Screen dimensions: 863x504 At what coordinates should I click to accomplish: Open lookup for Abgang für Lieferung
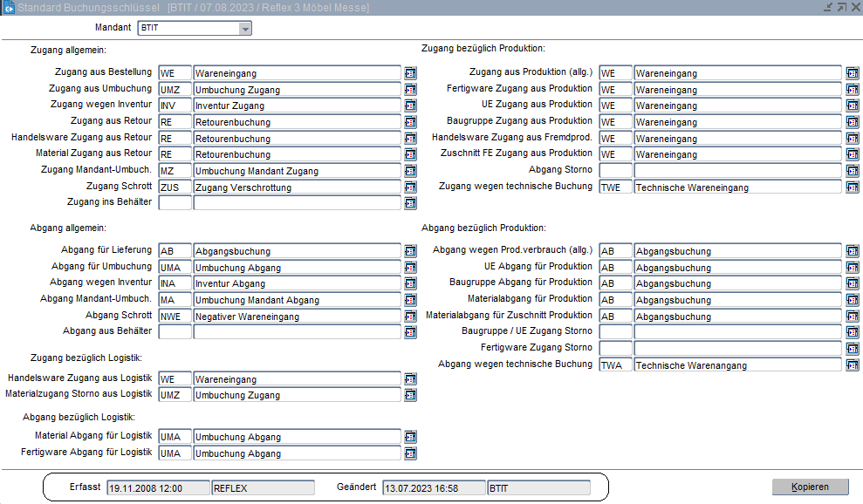point(410,251)
